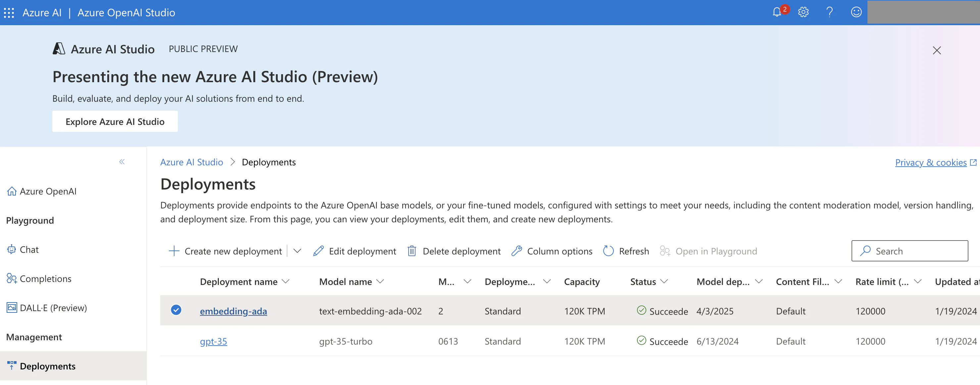Viewport: 980px width, 385px height.
Task: Open Model name column chevron
Action: (380, 281)
